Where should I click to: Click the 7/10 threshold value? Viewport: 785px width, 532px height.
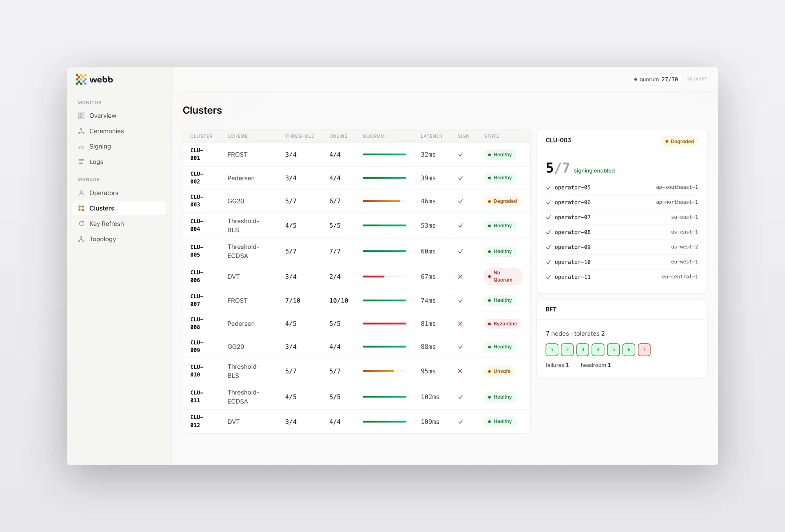pos(293,301)
